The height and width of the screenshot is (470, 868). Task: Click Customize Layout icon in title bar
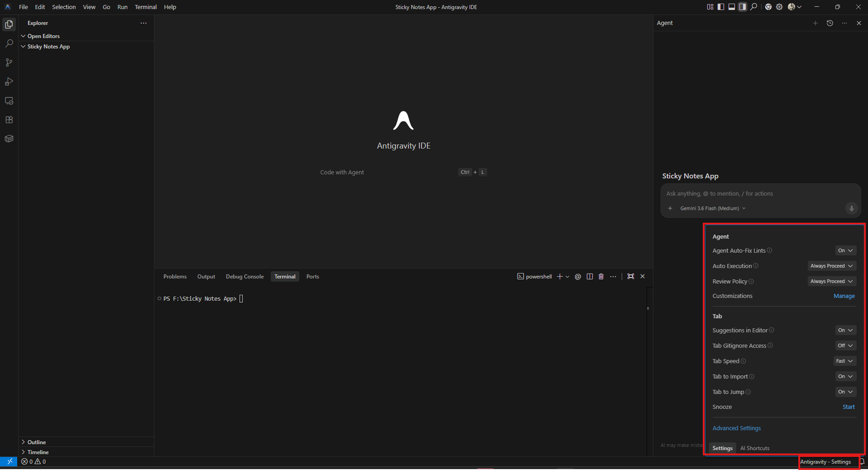(710, 7)
